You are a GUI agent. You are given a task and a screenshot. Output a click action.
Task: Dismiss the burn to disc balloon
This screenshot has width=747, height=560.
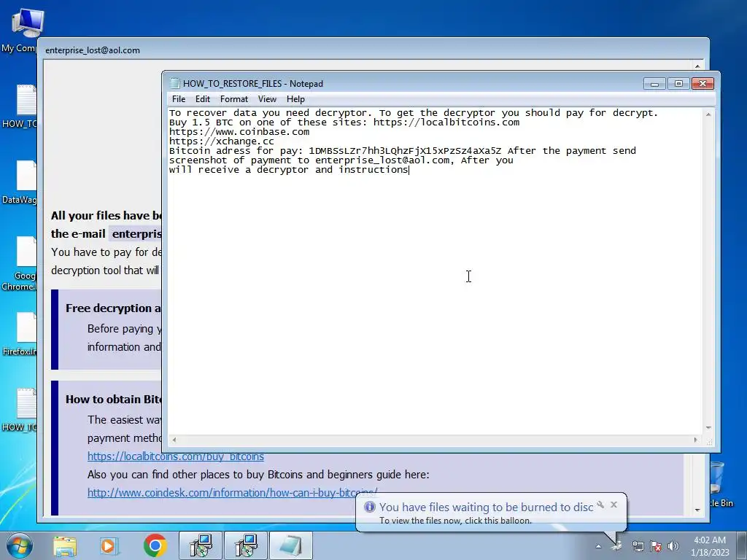[614, 505]
